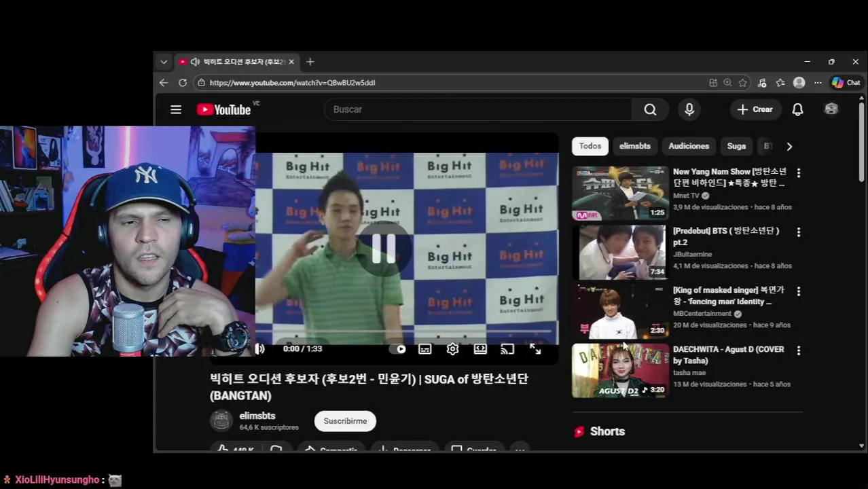Open the King of masked singer thumbnail
The width and height of the screenshot is (868, 489).
coord(620,312)
